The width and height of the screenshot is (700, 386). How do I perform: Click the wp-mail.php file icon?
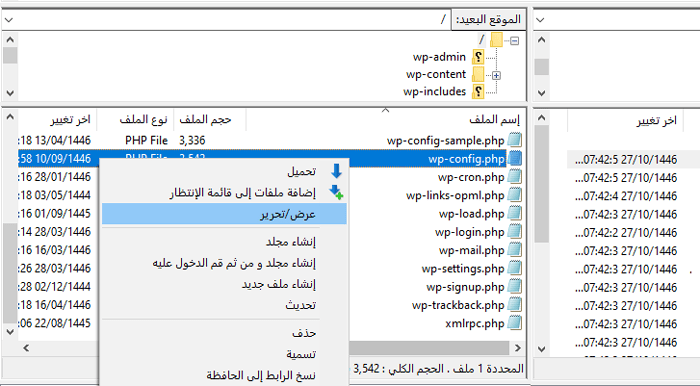pyautogui.click(x=515, y=250)
